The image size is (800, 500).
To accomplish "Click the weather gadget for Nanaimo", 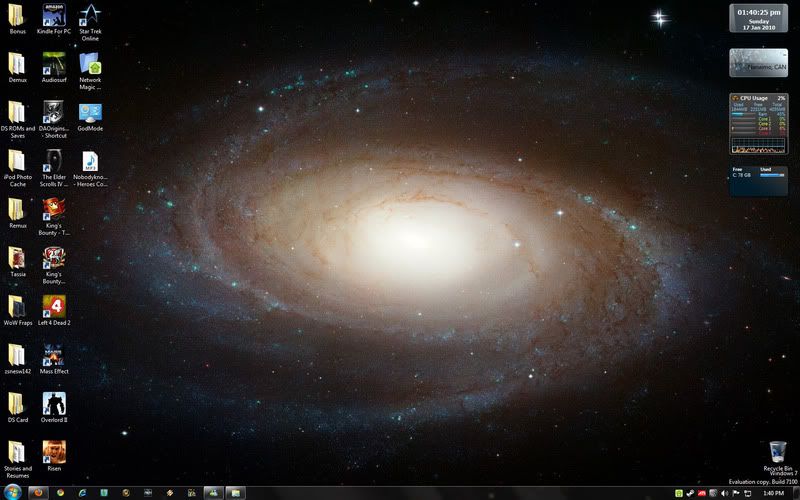I will pyautogui.click(x=759, y=63).
